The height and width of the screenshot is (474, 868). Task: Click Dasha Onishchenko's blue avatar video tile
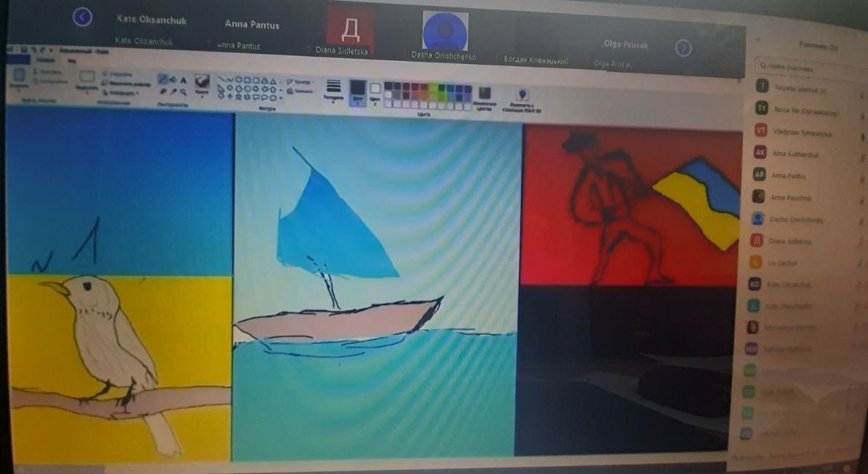(445, 32)
